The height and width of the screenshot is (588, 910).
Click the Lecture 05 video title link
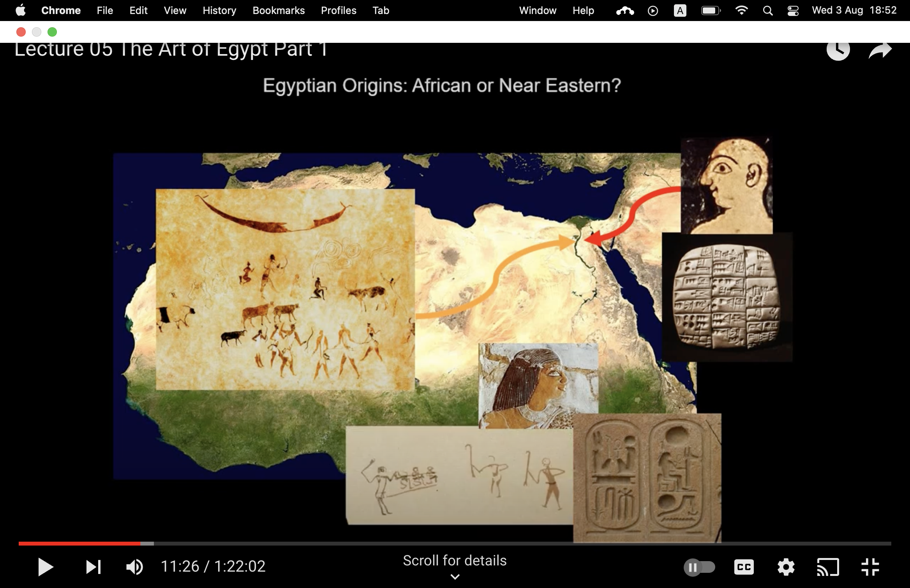(x=171, y=50)
